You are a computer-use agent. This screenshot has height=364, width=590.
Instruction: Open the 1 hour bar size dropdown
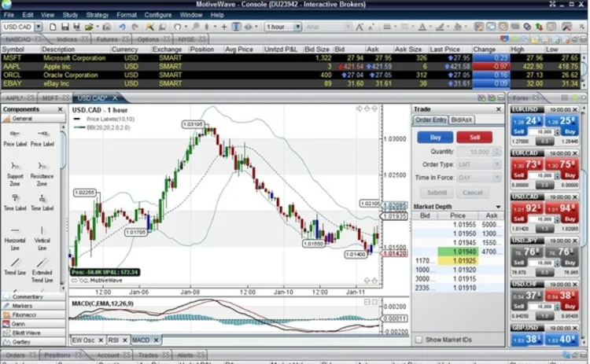click(297, 27)
